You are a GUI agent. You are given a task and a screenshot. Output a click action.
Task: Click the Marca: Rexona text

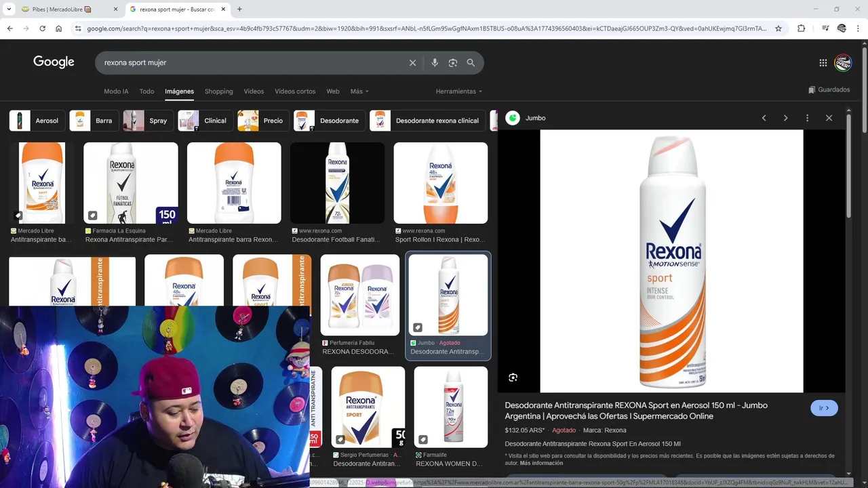pyautogui.click(x=605, y=430)
